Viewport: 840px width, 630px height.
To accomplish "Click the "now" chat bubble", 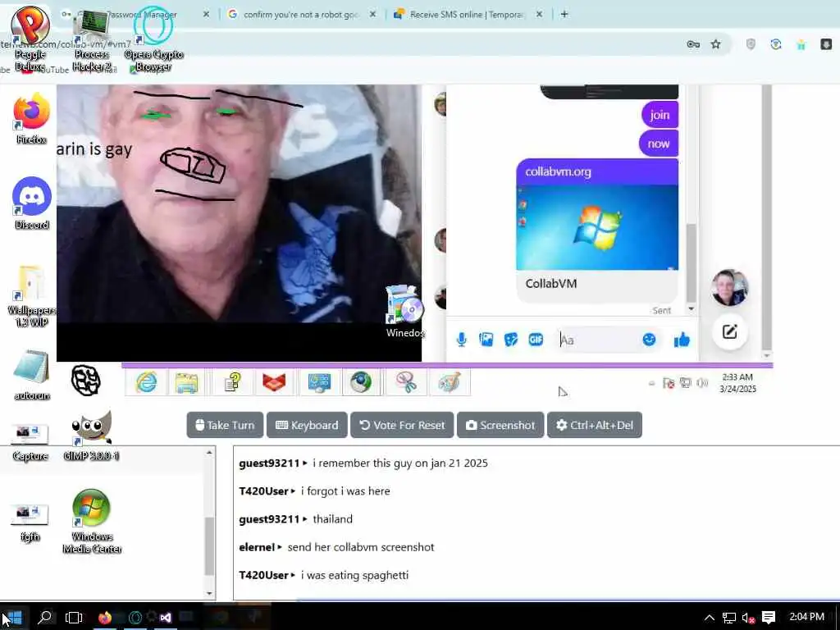I will [x=659, y=144].
